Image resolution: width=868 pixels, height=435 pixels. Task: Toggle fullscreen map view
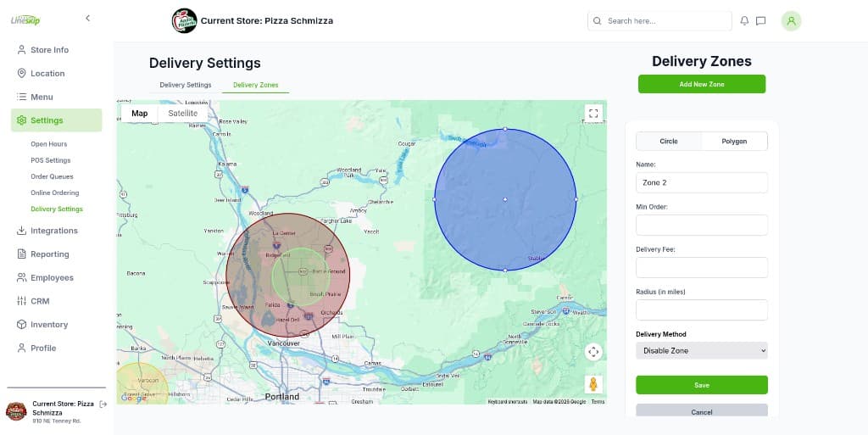[x=593, y=114]
